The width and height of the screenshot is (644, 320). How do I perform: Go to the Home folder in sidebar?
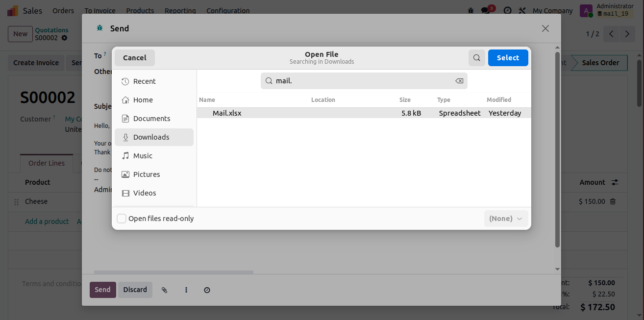pos(154,100)
